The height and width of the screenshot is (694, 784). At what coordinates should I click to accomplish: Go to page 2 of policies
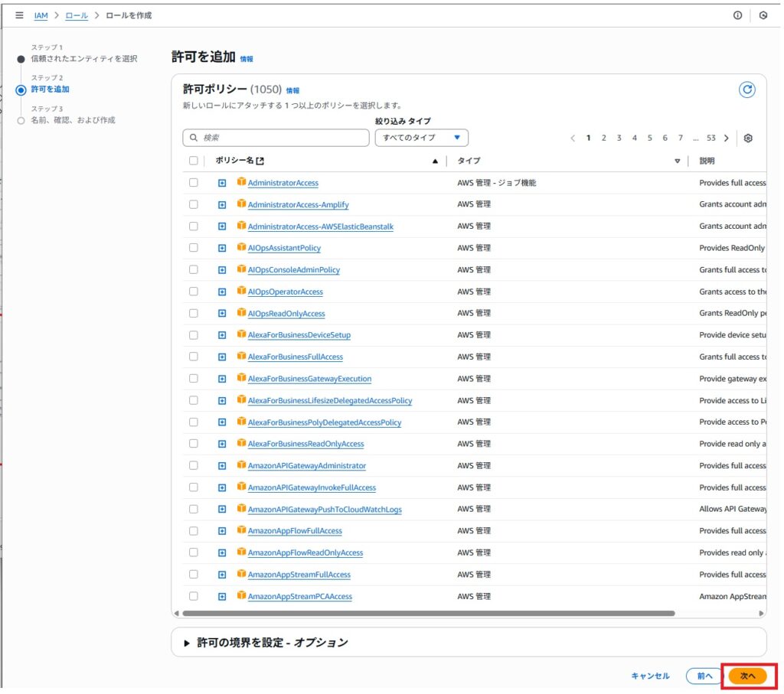[604, 138]
